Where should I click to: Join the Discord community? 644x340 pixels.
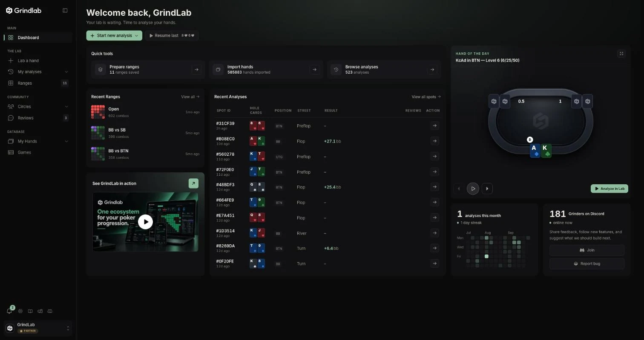[587, 250]
